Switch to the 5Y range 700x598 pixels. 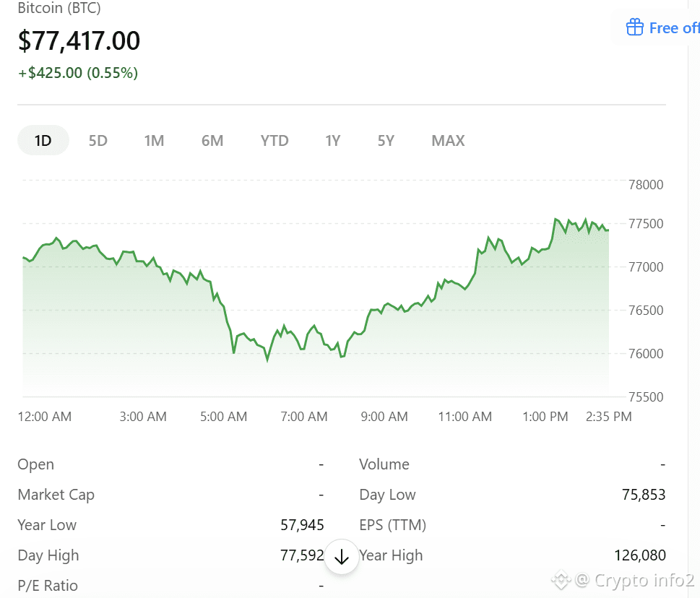[386, 141]
